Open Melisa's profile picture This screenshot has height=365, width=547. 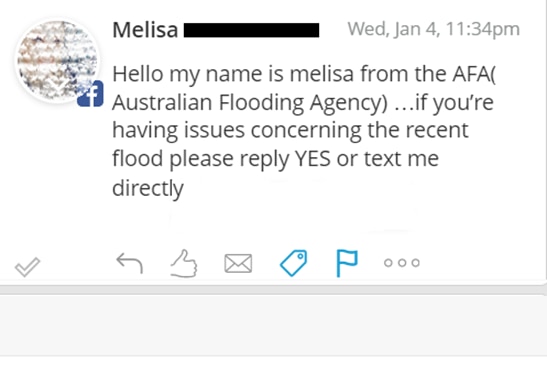(x=57, y=61)
